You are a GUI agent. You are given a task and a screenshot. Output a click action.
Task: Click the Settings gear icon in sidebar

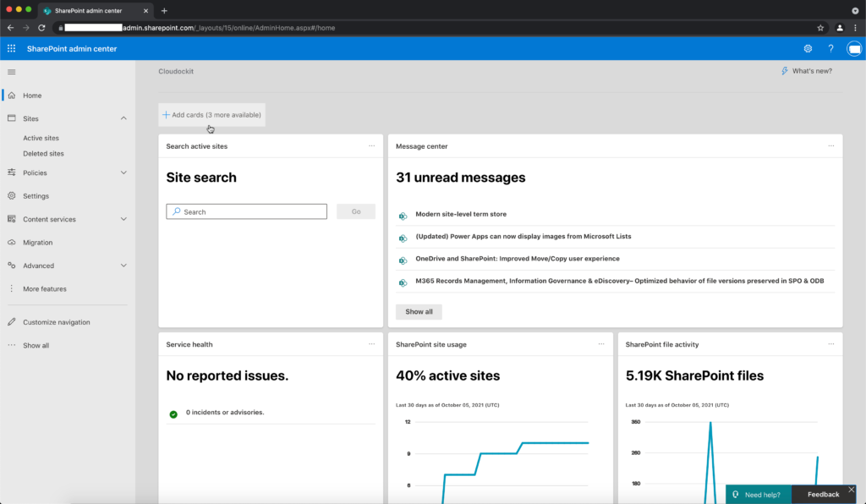[12, 196]
